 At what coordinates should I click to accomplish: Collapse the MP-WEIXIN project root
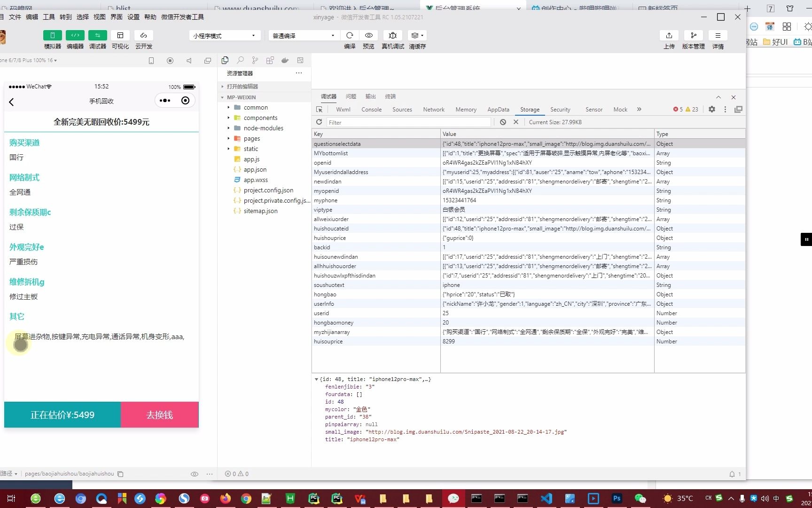(264, 97)
